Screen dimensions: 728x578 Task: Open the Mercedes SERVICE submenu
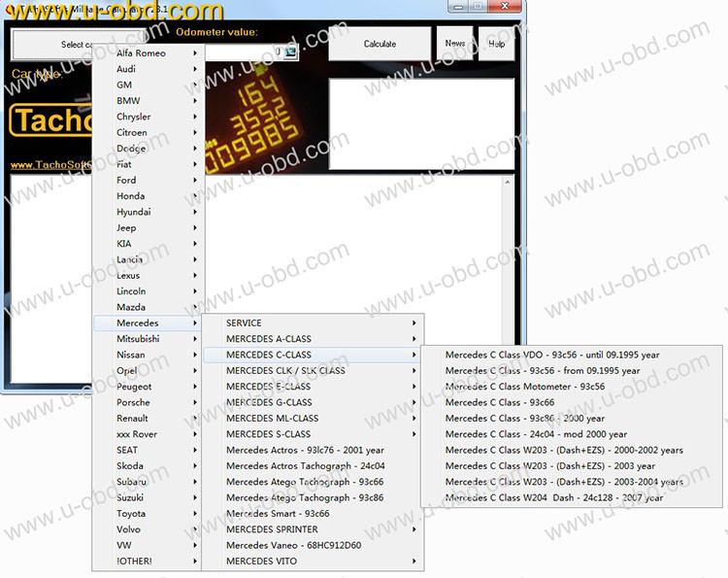pos(312,323)
